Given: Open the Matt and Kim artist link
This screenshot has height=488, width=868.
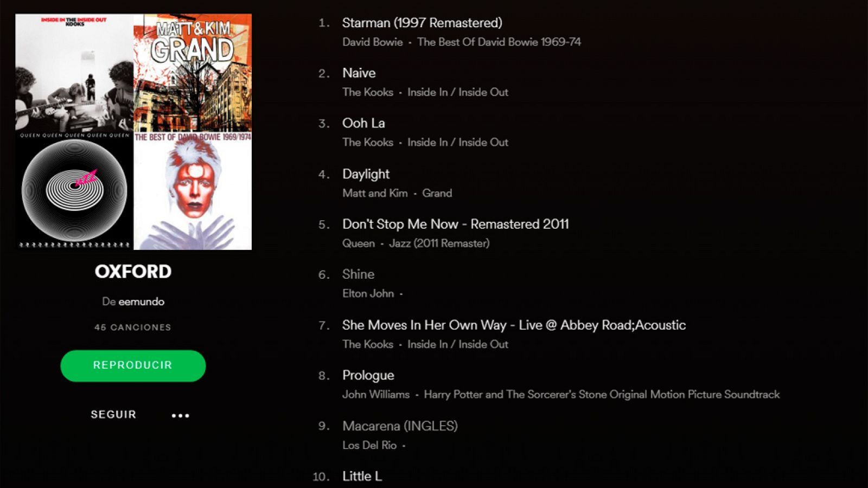Looking at the screenshot, I should [x=375, y=193].
